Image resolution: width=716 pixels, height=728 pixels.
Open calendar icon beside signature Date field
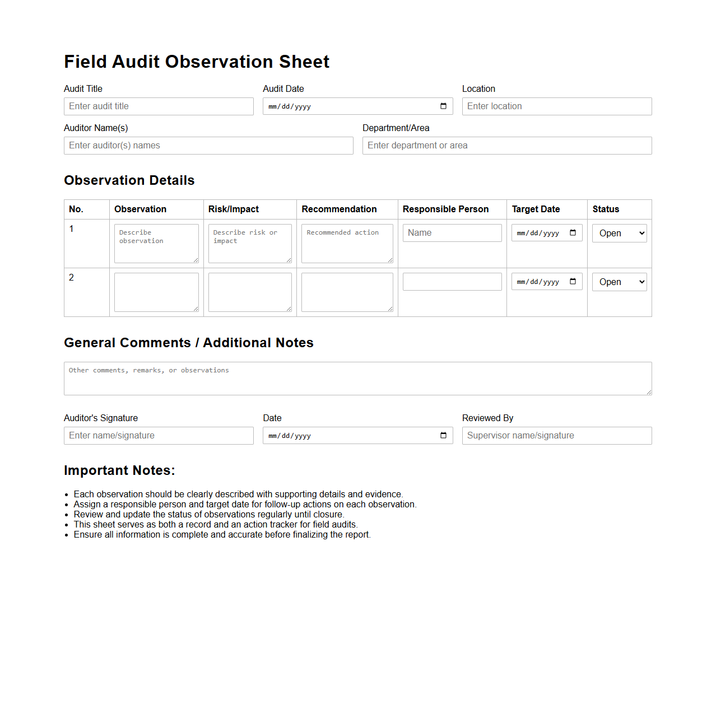click(x=443, y=436)
